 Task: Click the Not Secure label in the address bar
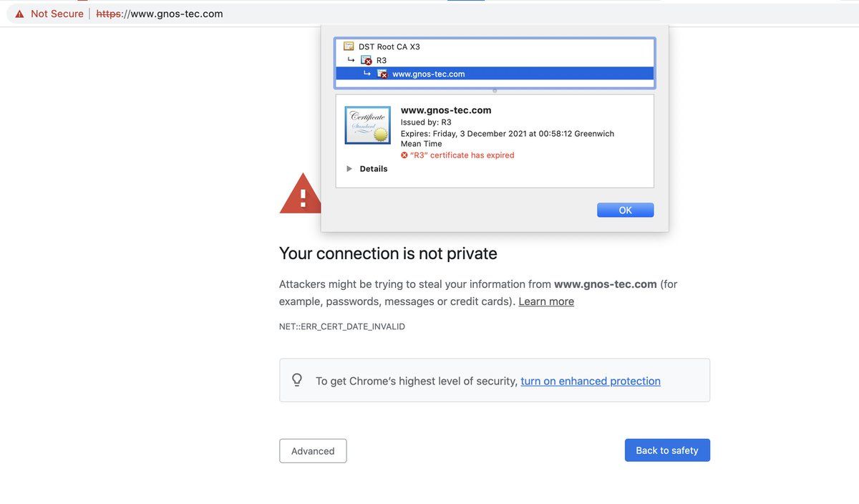[x=57, y=14]
